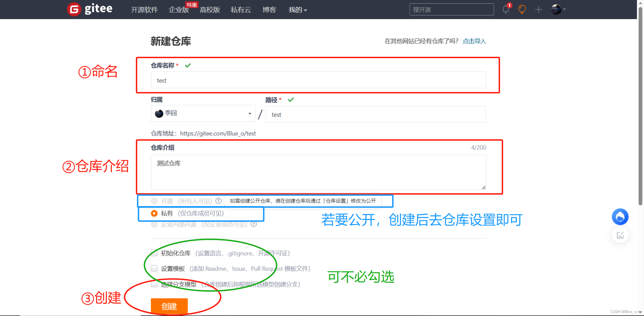Click the 点击导入 import link
This screenshot has height=316, width=644.
(x=474, y=41)
